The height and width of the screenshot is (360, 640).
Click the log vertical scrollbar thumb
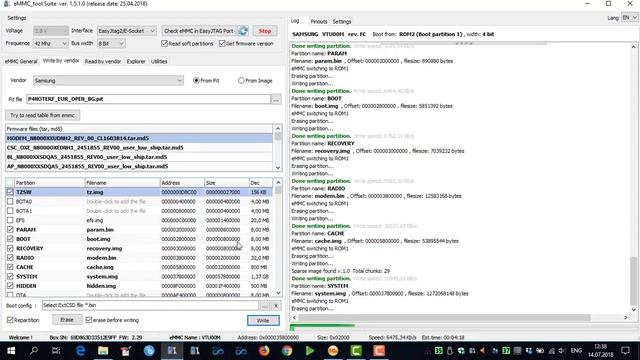[x=633, y=281]
